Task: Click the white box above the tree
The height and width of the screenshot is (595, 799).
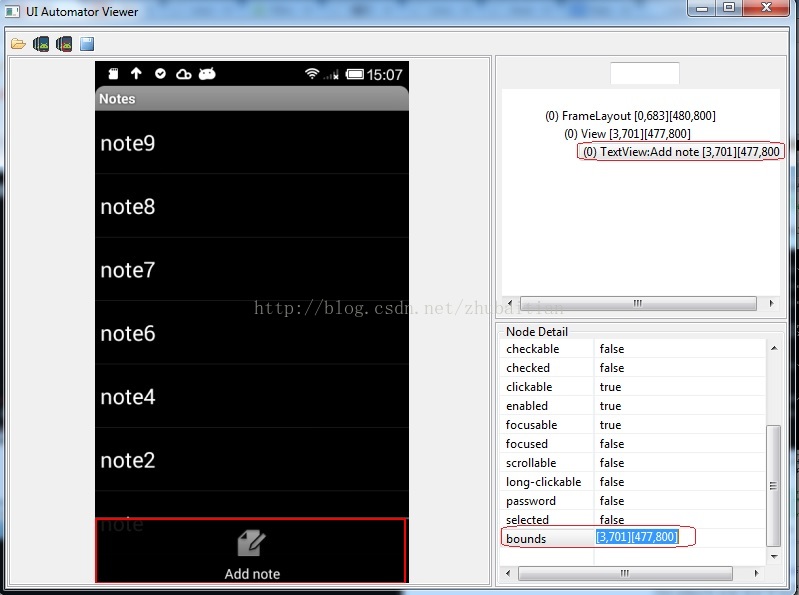Action: [x=645, y=73]
